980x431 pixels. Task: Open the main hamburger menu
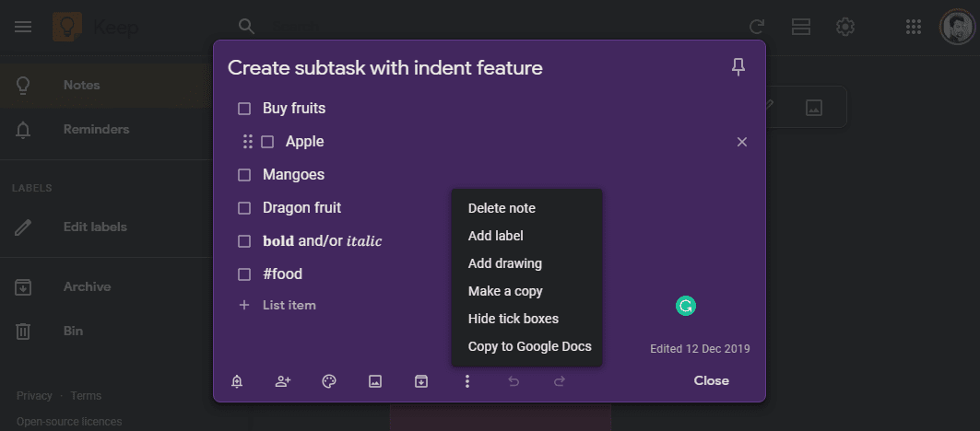(x=23, y=27)
